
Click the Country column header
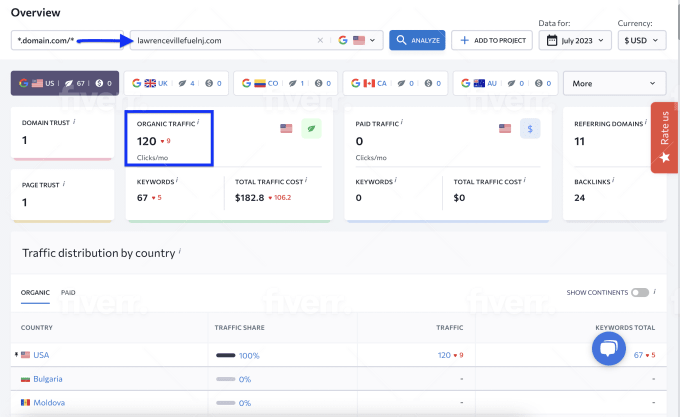36,328
